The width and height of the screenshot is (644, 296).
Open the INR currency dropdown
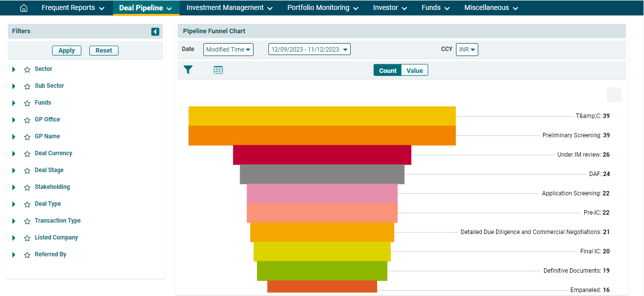[x=467, y=50]
